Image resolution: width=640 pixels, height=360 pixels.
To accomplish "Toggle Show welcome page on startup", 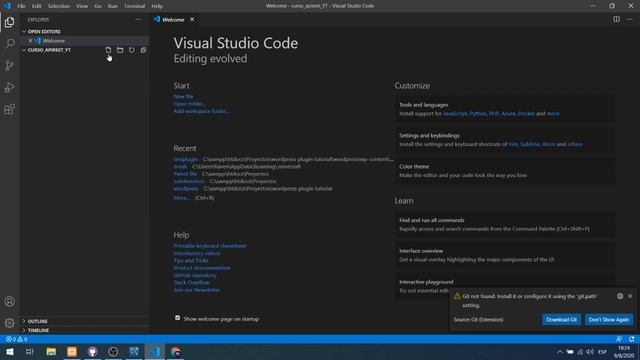I will [178, 318].
